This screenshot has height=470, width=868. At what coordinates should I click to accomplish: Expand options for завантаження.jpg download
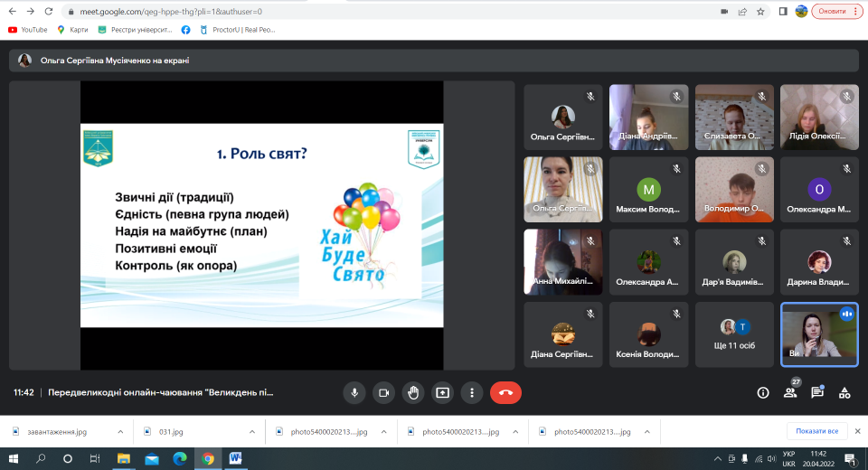pos(120,432)
